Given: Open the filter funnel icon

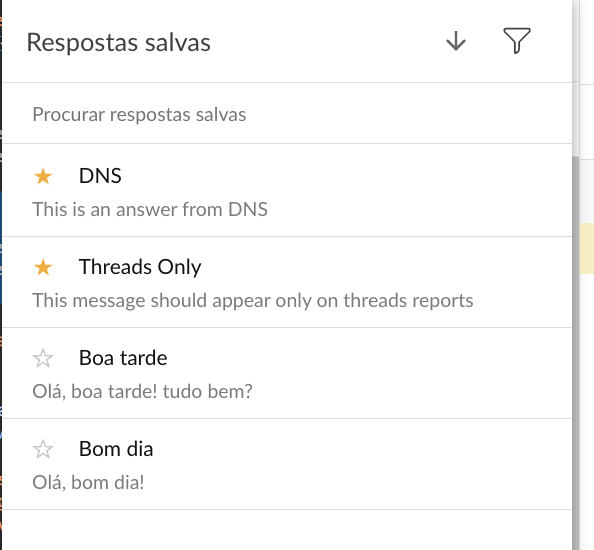Looking at the screenshot, I should pos(517,41).
